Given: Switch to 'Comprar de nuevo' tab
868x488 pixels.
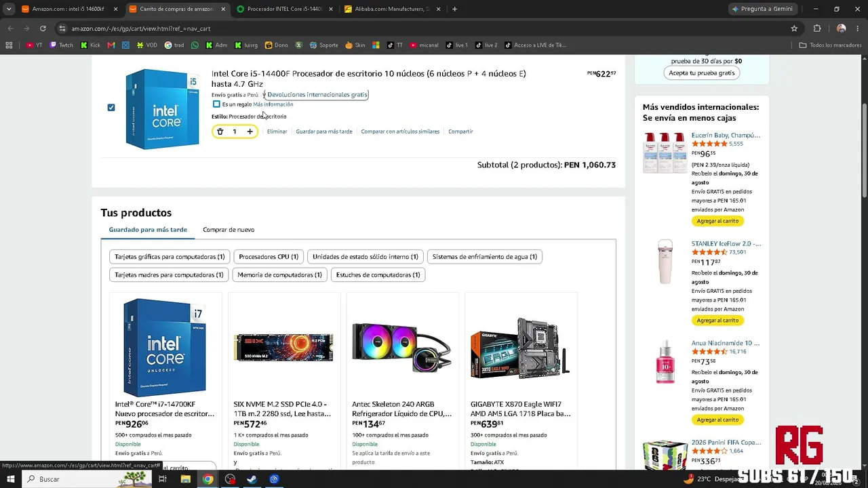Looking at the screenshot, I should click(x=229, y=230).
